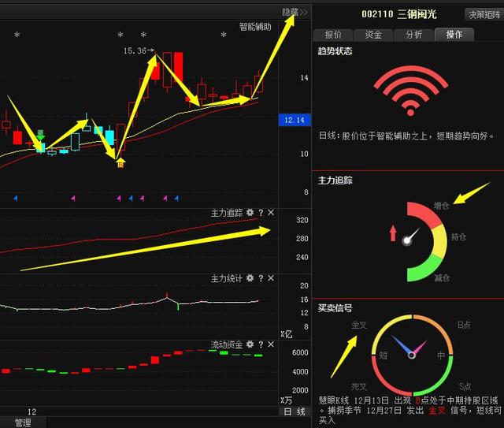504x428 pixels.
Task: Click the 12.14 price tag on axis
Action: coord(295,120)
